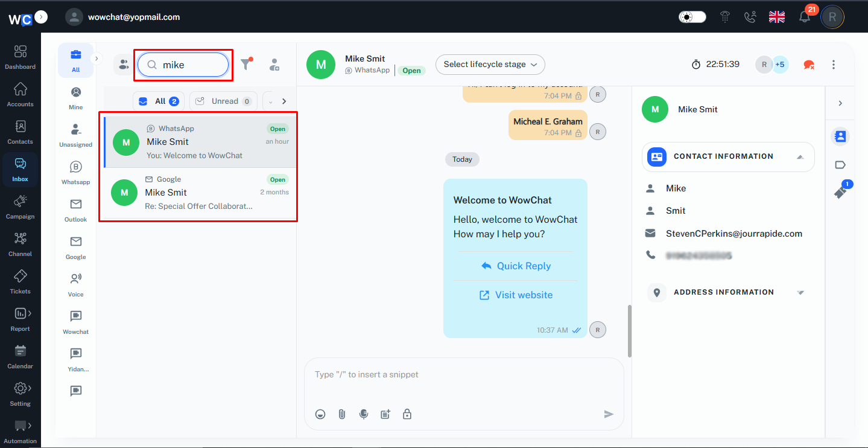Toggle the light/dark theme switch
This screenshot has height=448, width=868.
(692, 17)
